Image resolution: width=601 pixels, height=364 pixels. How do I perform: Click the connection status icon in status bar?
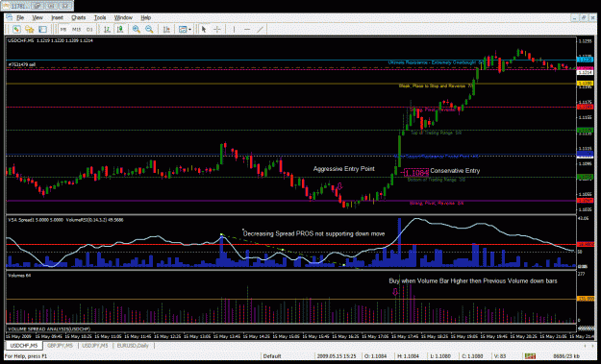click(530, 356)
